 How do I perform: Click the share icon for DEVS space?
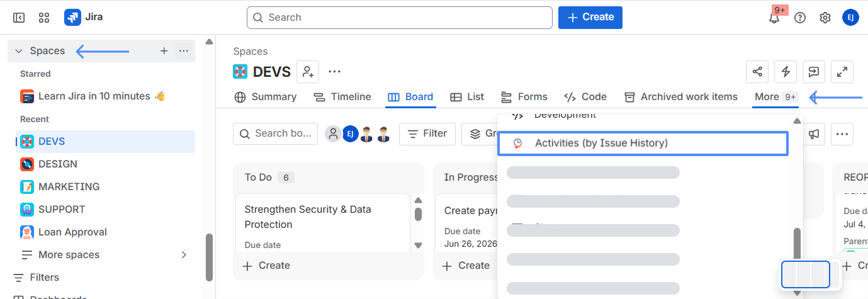tap(757, 72)
